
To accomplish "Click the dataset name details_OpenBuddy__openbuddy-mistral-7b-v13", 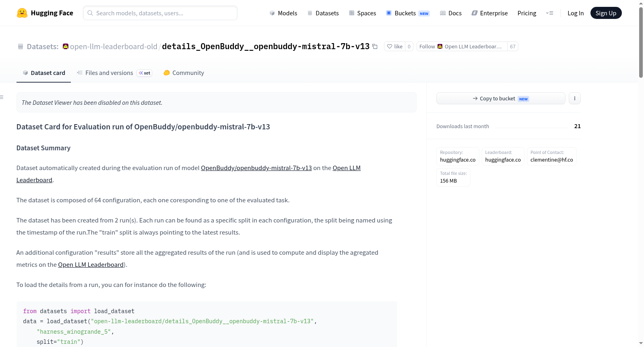I will (x=266, y=46).
